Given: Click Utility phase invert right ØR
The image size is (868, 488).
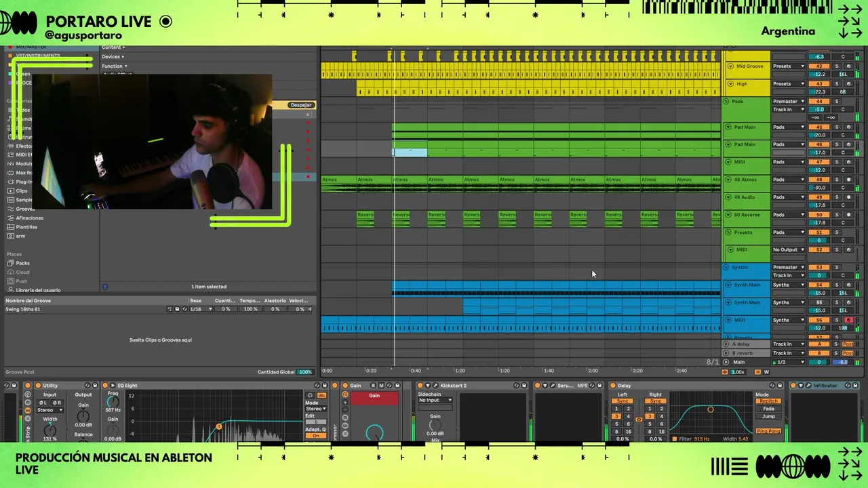Looking at the screenshot, I should point(57,402).
